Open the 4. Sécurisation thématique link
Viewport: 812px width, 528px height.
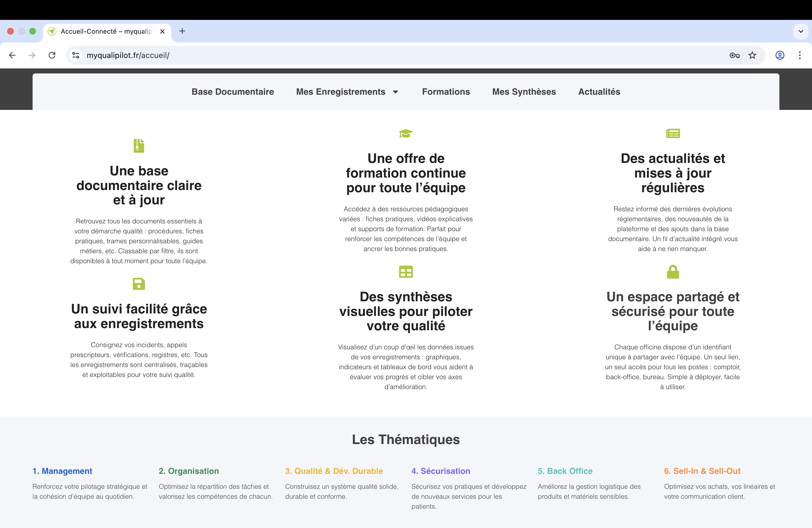(x=441, y=471)
